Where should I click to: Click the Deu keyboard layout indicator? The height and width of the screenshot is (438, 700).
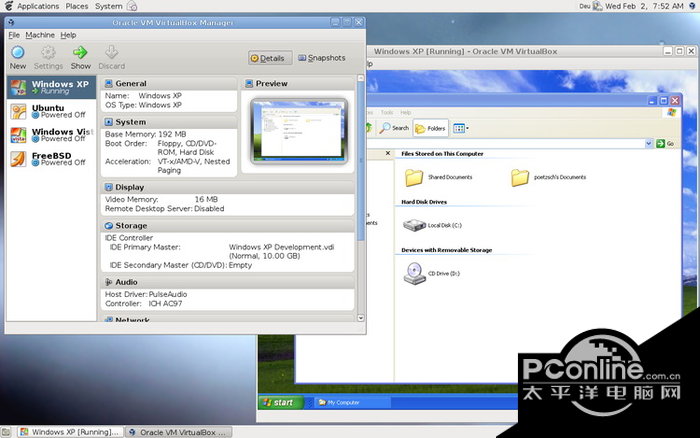tap(584, 6)
